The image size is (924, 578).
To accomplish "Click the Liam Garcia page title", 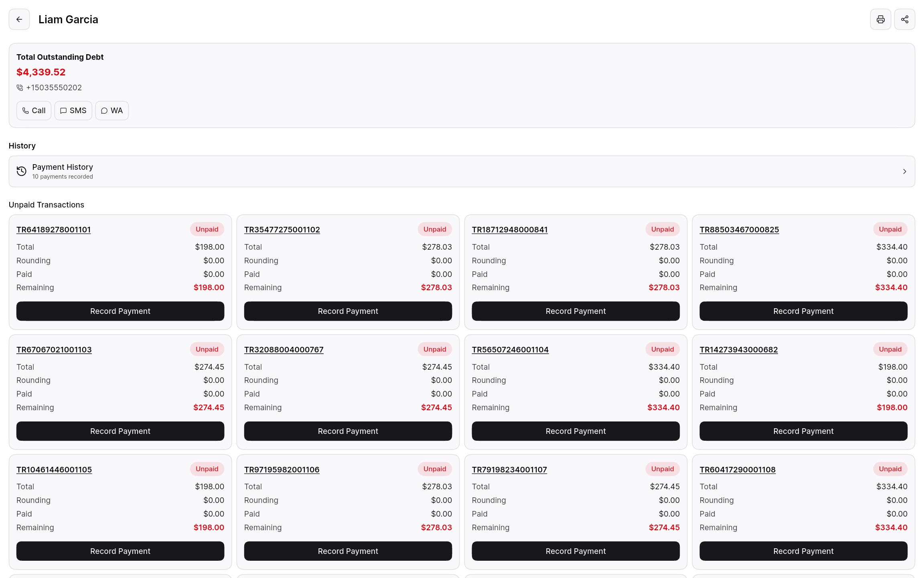I will point(68,19).
